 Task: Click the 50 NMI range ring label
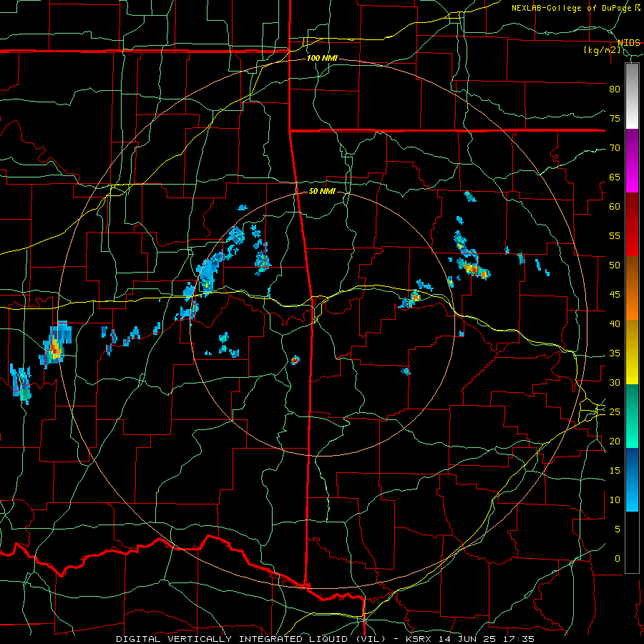pos(322,191)
